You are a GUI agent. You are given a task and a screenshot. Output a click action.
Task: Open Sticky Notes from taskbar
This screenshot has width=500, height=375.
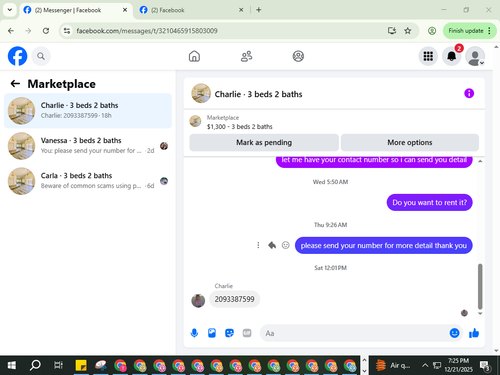click(81, 366)
